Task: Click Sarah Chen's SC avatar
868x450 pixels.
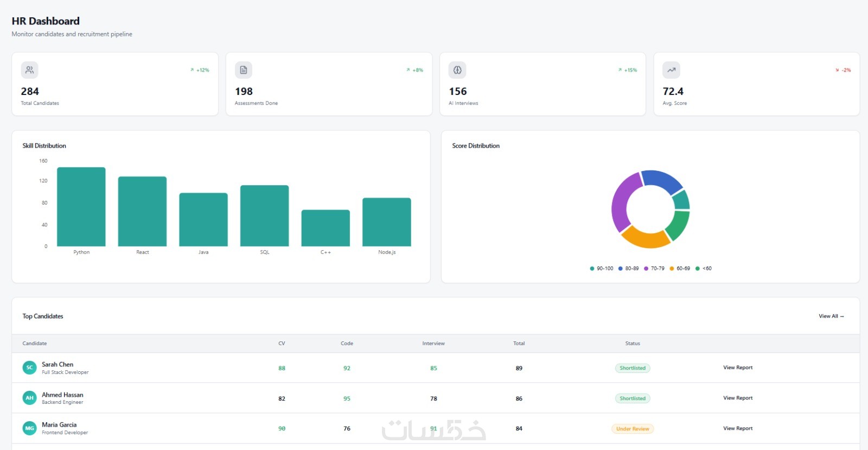Action: pyautogui.click(x=29, y=367)
